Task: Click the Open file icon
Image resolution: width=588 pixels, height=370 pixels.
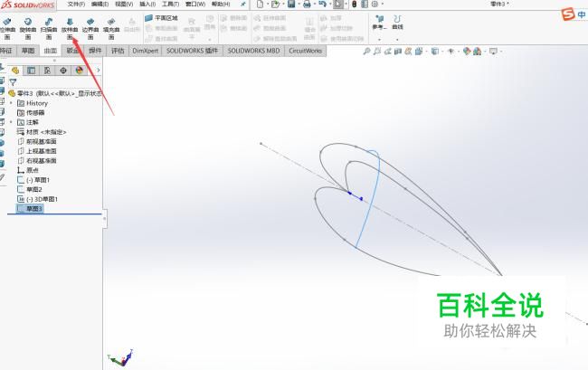Action: (x=275, y=5)
